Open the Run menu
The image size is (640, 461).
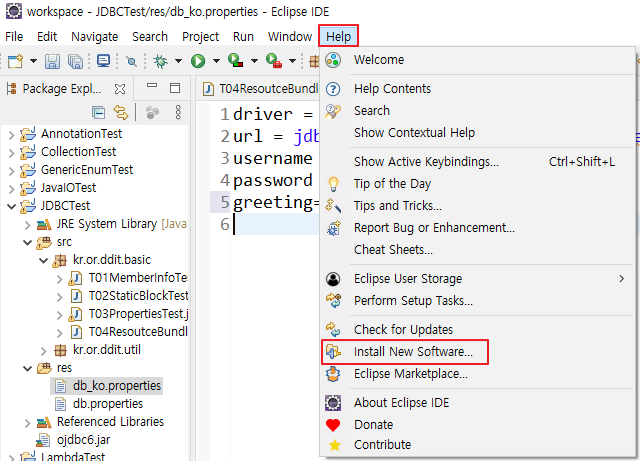click(x=243, y=37)
